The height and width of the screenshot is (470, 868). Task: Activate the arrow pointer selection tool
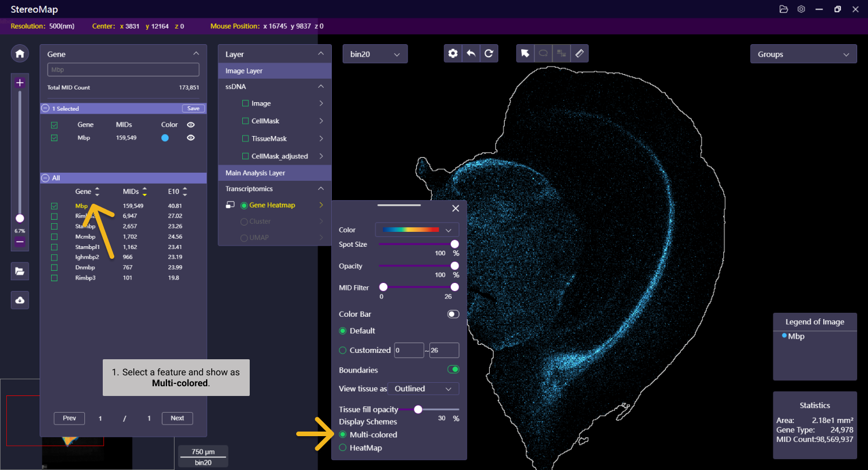[x=525, y=53]
